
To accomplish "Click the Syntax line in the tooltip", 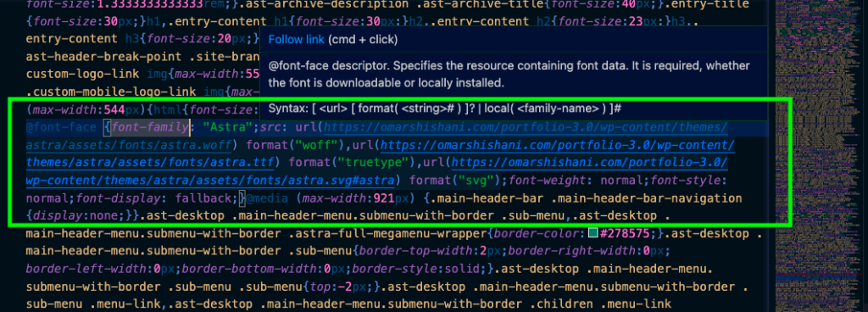I will point(443,109).
